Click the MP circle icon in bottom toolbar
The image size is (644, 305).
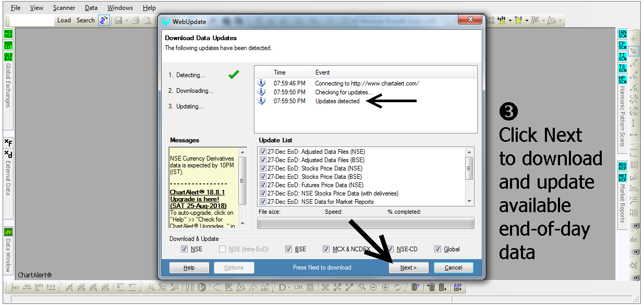coord(203,288)
